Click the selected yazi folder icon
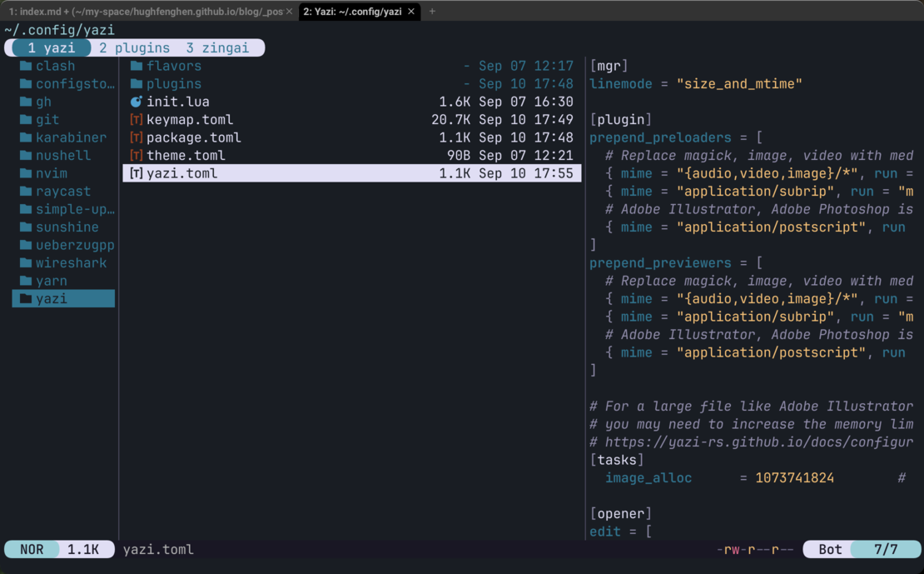 (25, 298)
